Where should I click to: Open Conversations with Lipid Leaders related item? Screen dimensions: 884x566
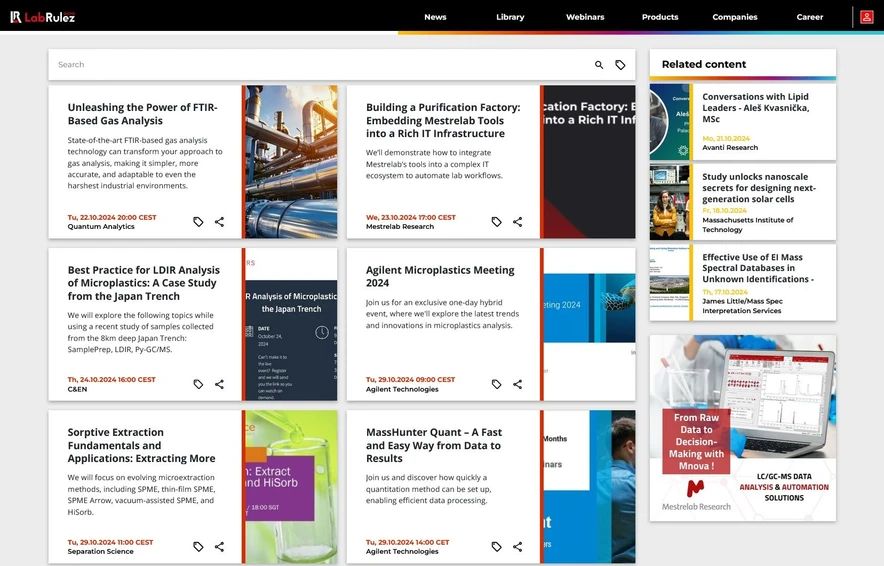click(x=755, y=108)
